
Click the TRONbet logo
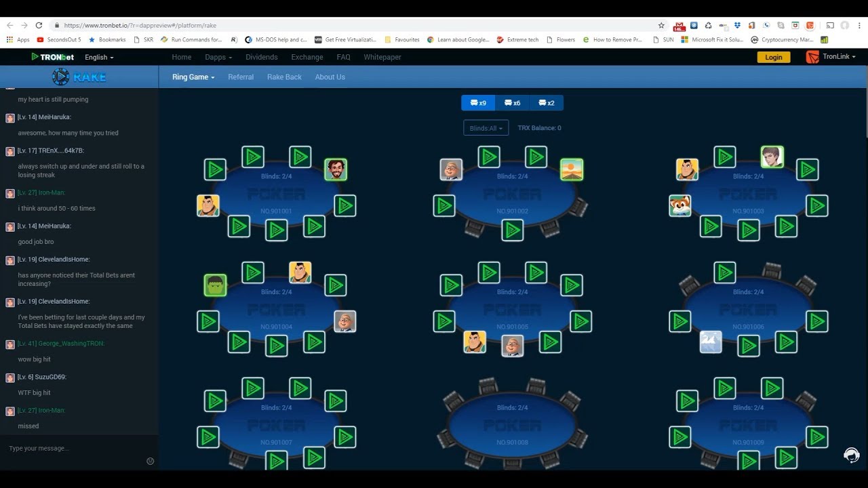coord(53,57)
